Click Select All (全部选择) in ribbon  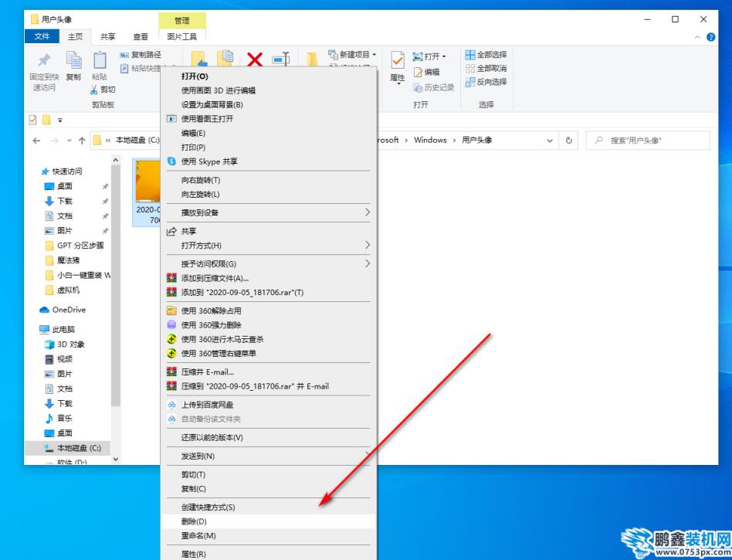coord(486,55)
